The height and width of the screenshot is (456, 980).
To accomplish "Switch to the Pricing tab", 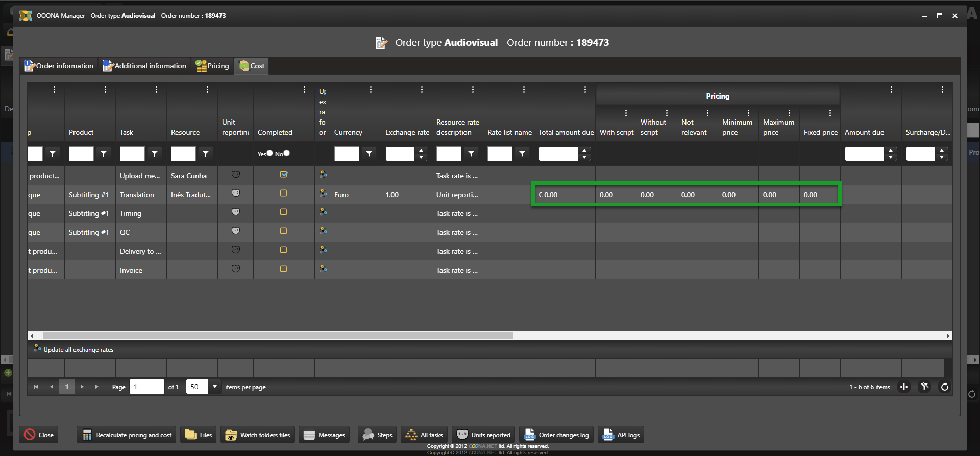I will pyautogui.click(x=212, y=66).
